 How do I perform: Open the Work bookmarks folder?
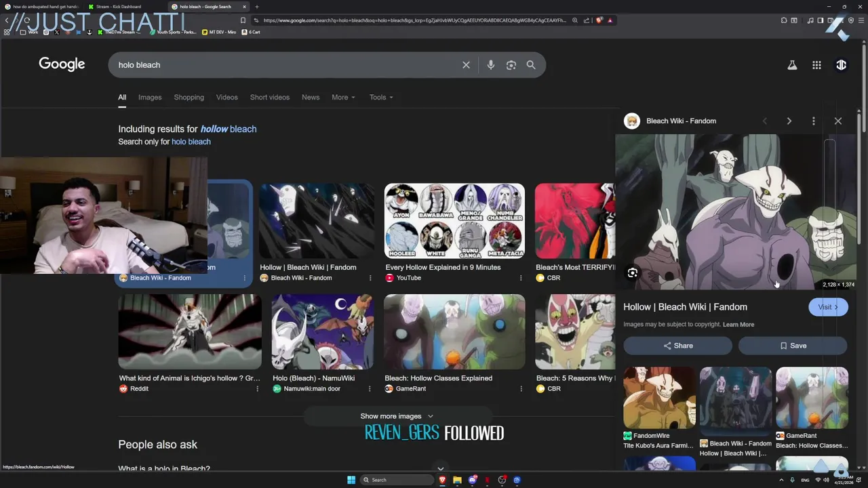coord(28,32)
